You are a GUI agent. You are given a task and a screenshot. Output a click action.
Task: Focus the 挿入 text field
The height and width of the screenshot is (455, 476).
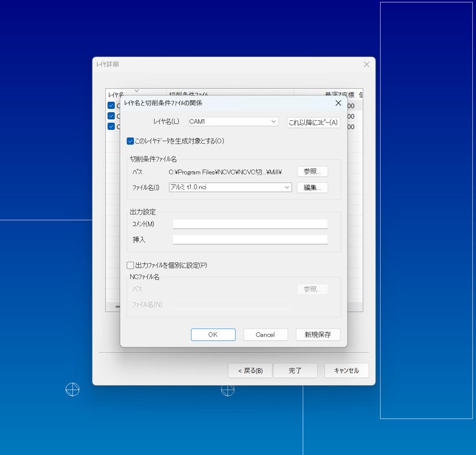point(250,239)
